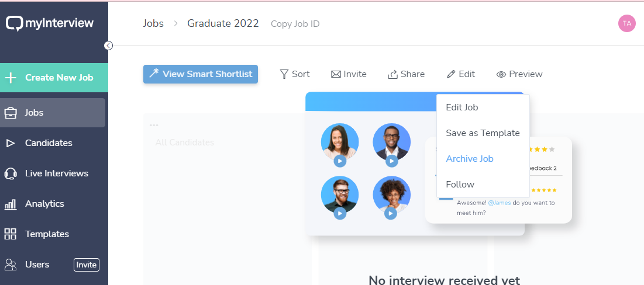Click the Create New Job button

point(54,78)
